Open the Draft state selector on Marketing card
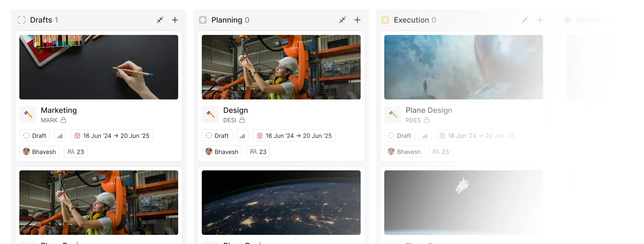The height and width of the screenshot is (244, 644). coord(34,135)
